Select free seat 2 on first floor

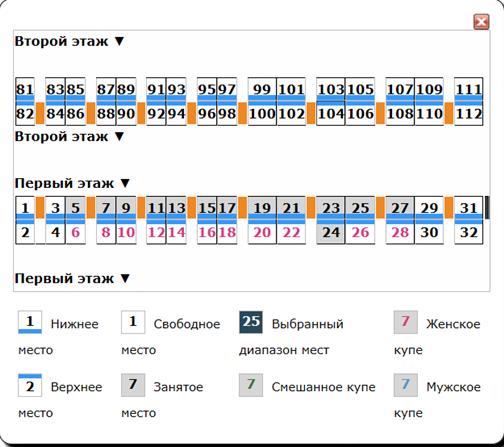pos(25,232)
